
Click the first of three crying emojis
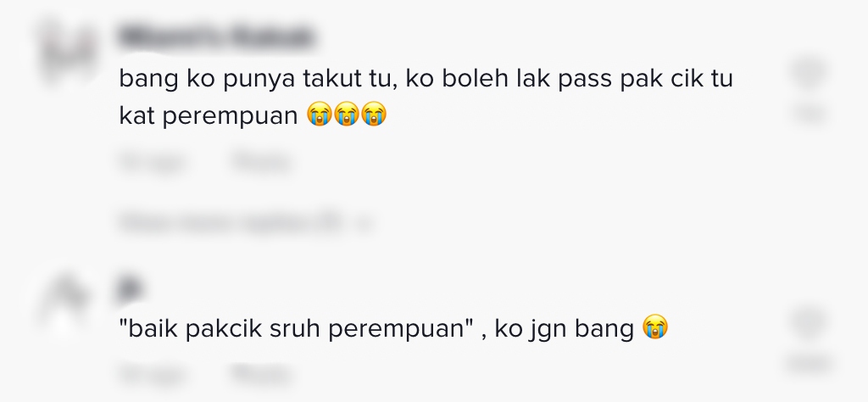tap(319, 115)
